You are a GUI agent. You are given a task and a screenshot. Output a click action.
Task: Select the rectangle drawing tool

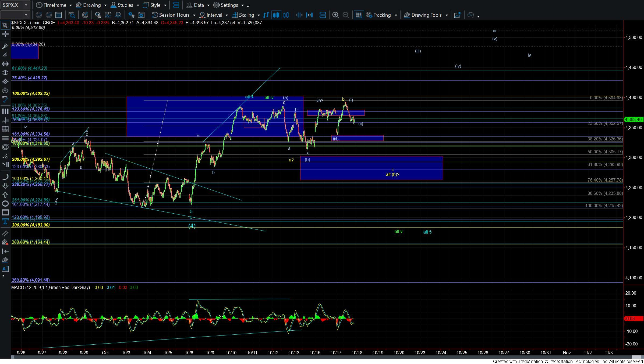click(x=5, y=213)
